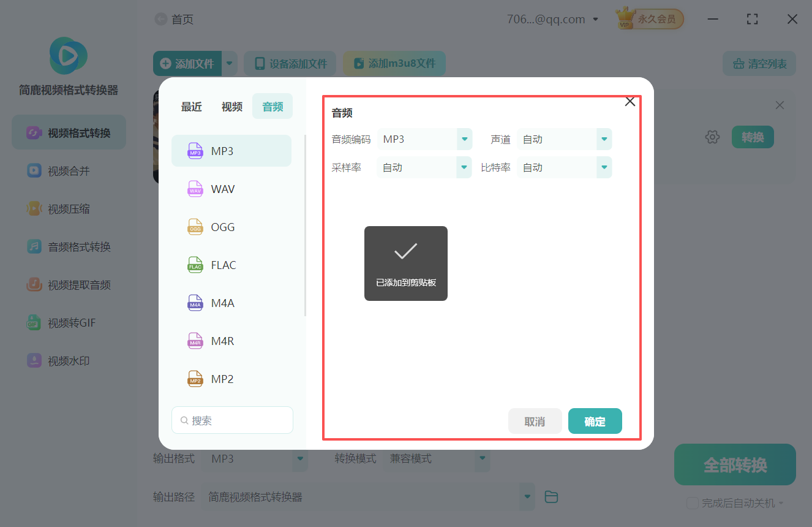Click the folder icon next to 输出路径
Screen dimensions: 812x527
(x=551, y=496)
